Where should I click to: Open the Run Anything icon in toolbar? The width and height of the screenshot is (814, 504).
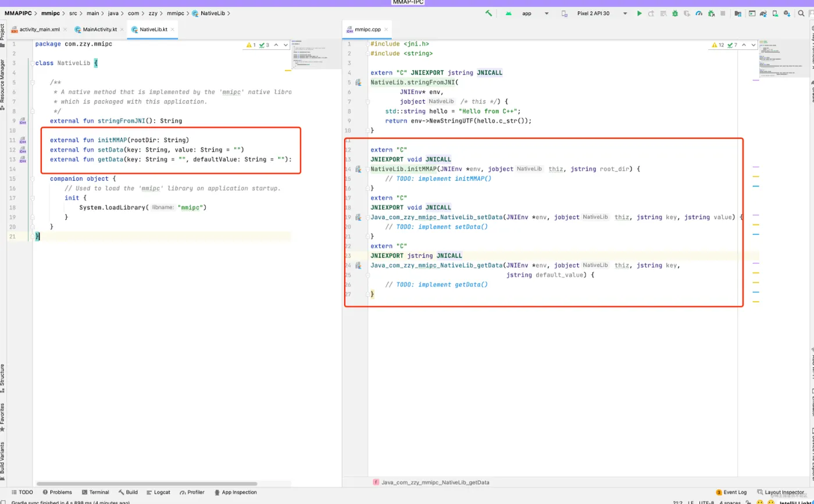752,13
